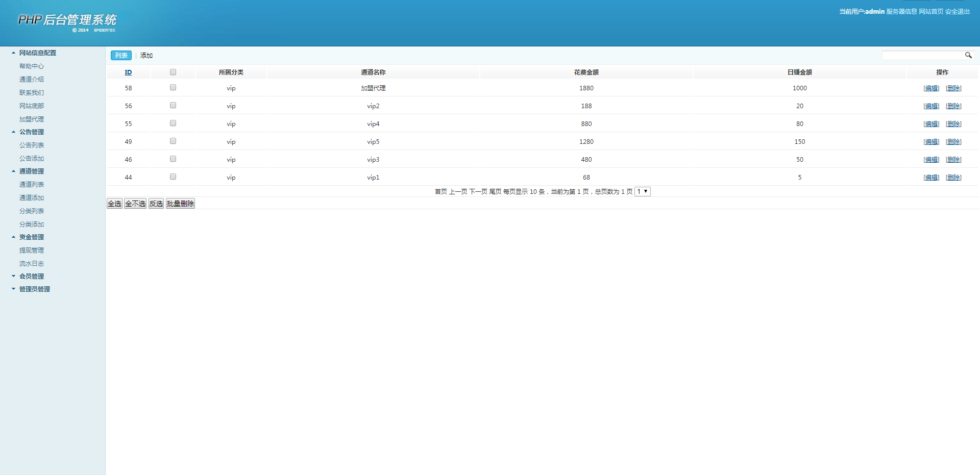Select the checkbox for vip1 row
The image size is (980, 475).
click(173, 177)
